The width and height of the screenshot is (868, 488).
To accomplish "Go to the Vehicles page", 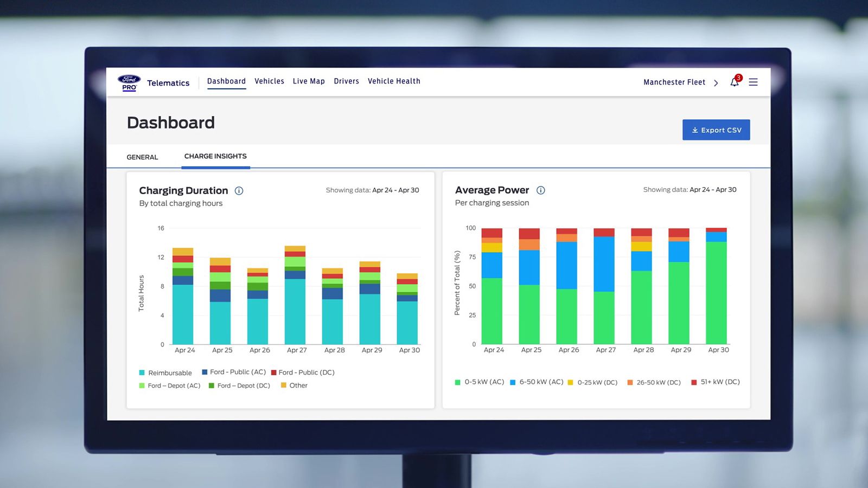I will click(269, 81).
